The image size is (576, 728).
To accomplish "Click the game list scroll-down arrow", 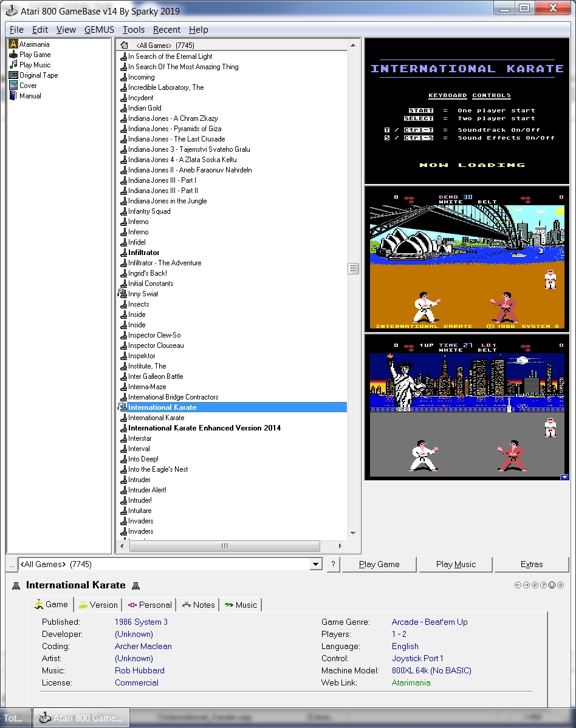I will [353, 533].
